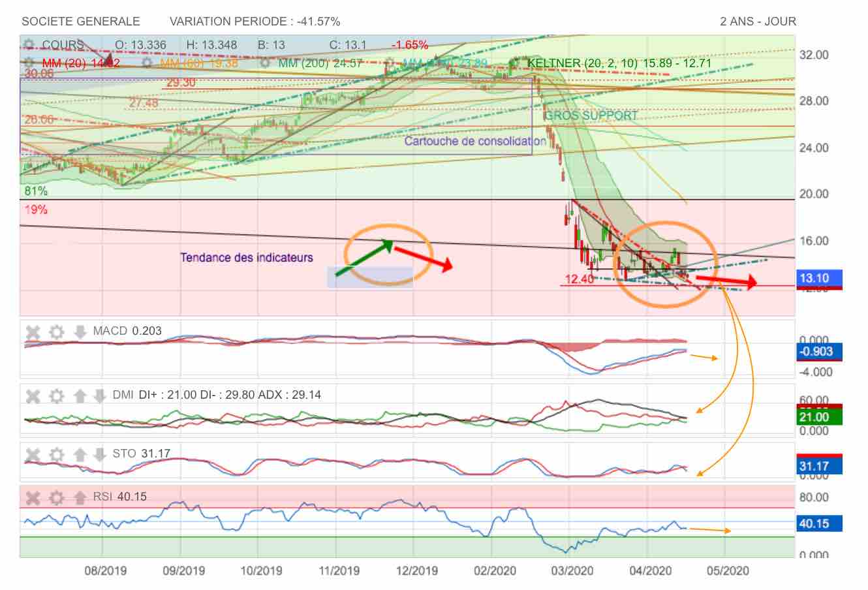Click the DMI indicator name label
868x590 pixels.
(x=123, y=395)
